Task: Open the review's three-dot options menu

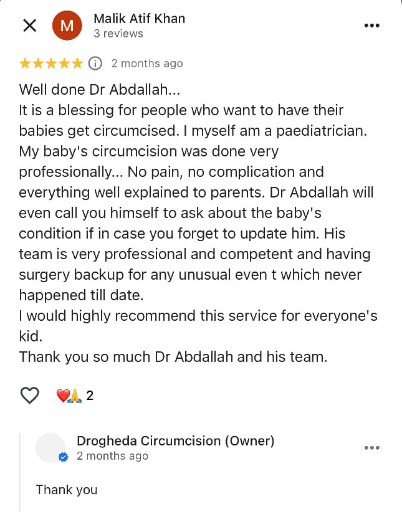Action: click(x=371, y=26)
